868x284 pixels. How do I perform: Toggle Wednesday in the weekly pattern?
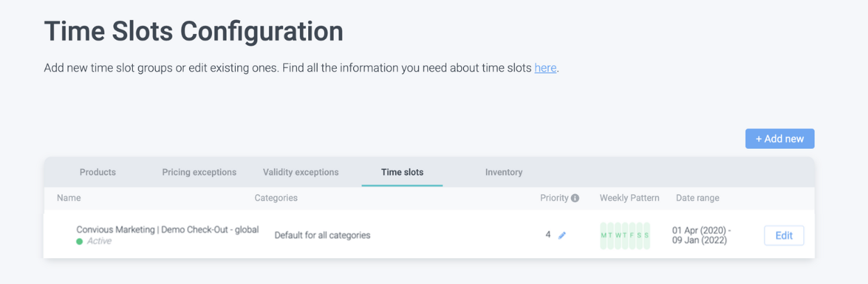[618, 235]
